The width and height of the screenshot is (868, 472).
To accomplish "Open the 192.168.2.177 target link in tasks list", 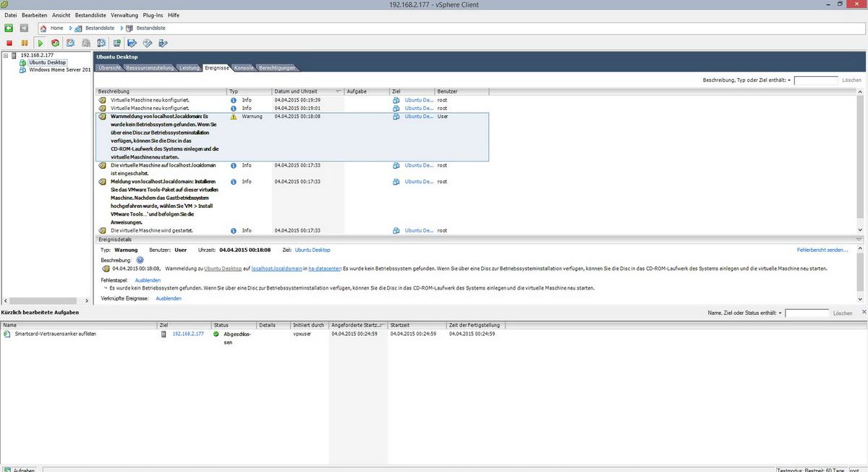I will point(188,334).
